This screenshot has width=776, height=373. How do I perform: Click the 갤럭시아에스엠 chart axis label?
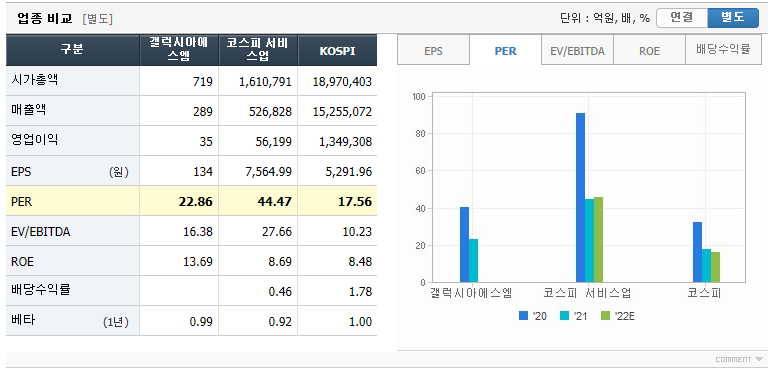tap(472, 293)
